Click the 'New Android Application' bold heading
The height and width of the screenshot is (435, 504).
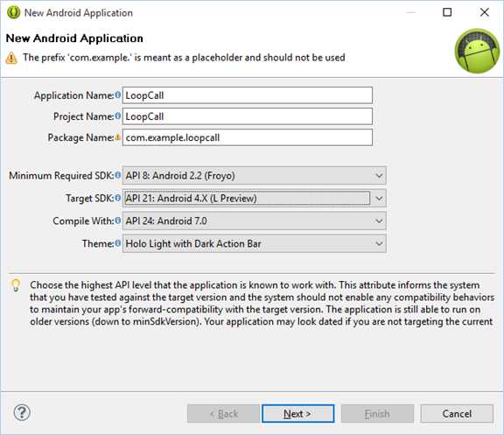[x=74, y=39]
